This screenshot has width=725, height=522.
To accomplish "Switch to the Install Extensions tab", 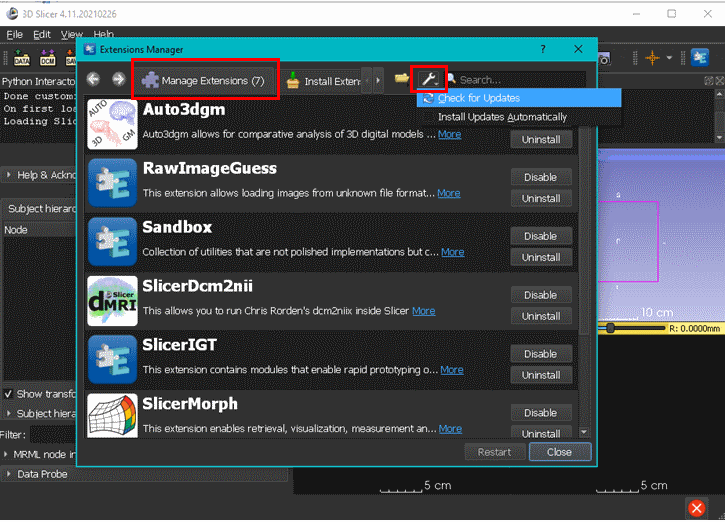I will tap(321, 81).
